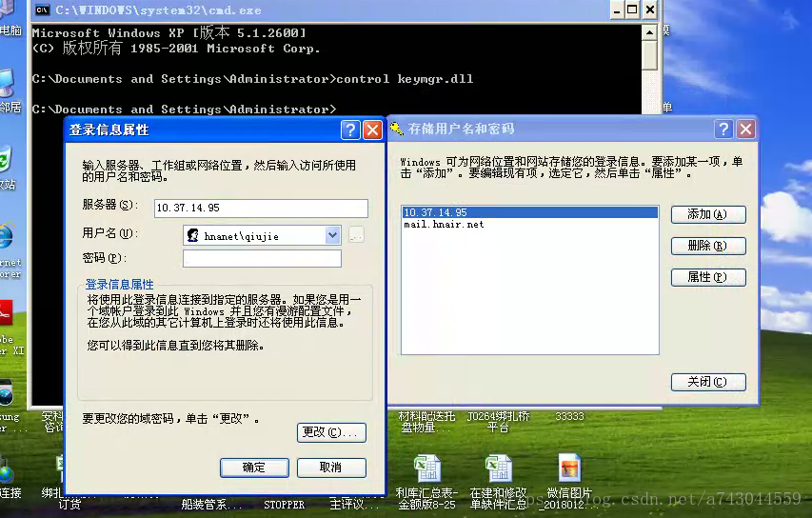Image resolution: width=812 pixels, height=518 pixels.
Task: Close the 存储用户名和密码 window
Action: pos(745,129)
